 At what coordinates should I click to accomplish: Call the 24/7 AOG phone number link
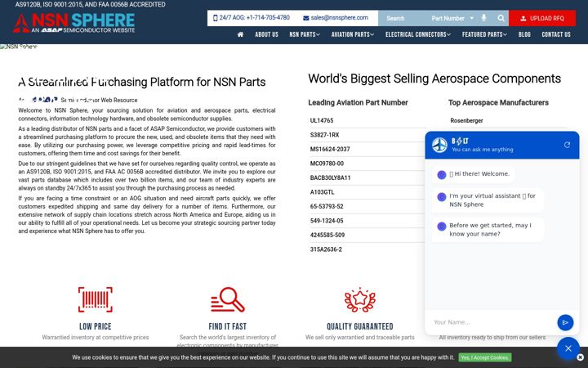(x=252, y=18)
